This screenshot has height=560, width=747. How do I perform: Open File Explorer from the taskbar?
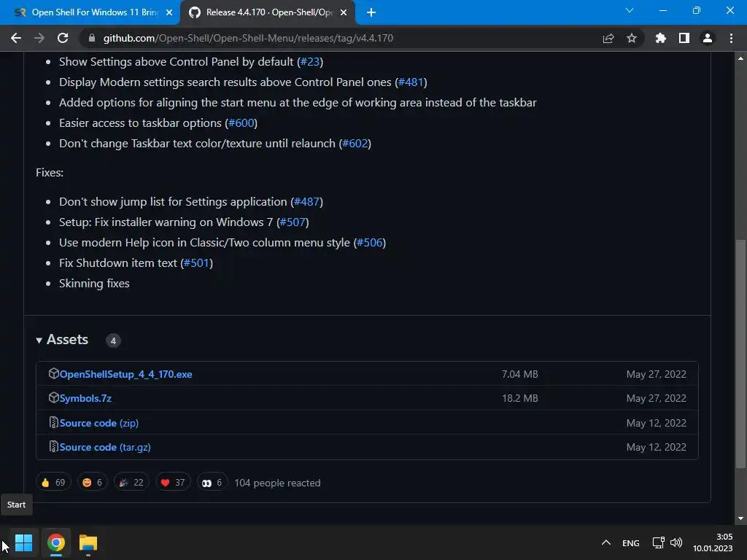click(88, 542)
